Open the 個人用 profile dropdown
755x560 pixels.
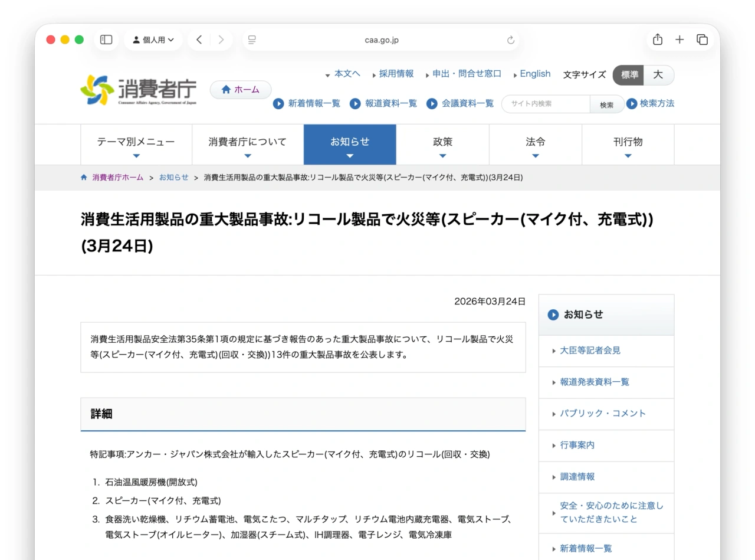pos(153,40)
